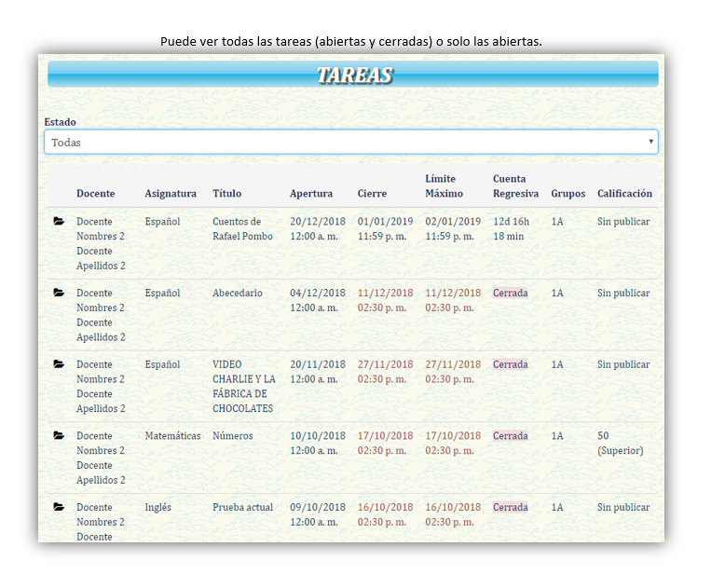The height and width of the screenshot is (588, 711).
Task: Click the Docente column header
Action: pos(96,194)
